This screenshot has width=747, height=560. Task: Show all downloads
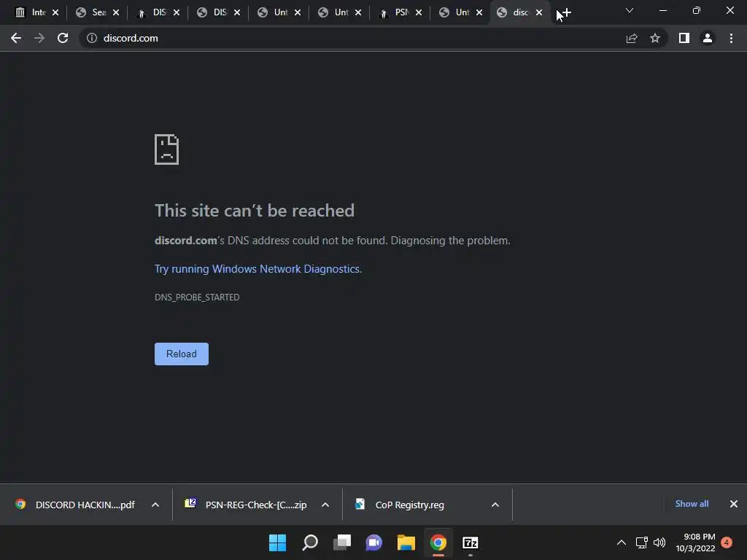(x=692, y=504)
